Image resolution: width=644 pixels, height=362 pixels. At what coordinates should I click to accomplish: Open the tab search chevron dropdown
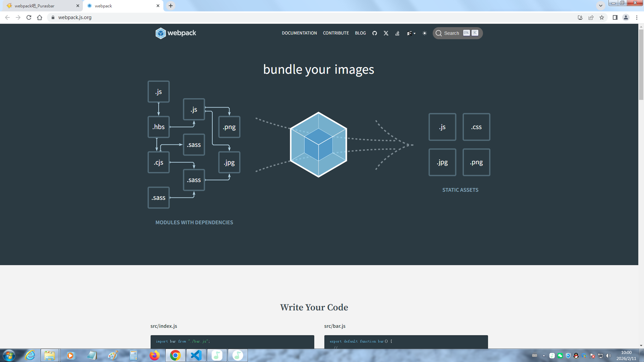pyautogui.click(x=601, y=6)
